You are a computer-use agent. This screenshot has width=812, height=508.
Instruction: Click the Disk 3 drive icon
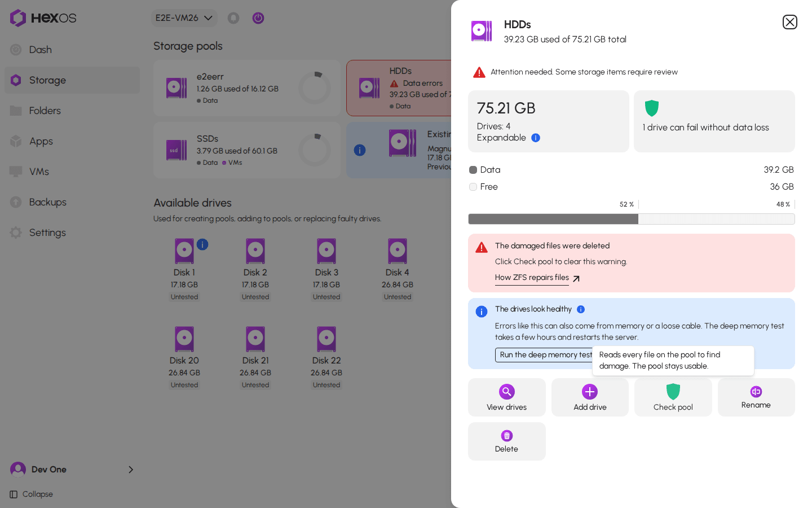point(326,251)
